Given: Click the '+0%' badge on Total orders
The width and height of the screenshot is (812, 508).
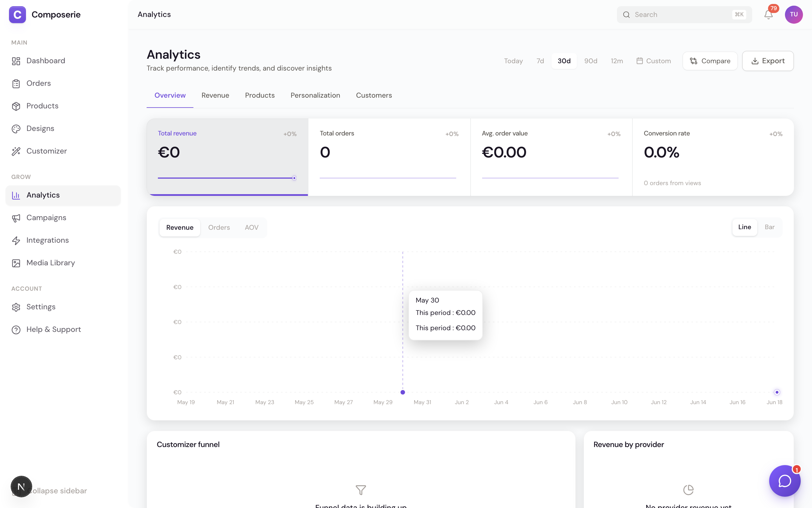Looking at the screenshot, I should click(452, 134).
